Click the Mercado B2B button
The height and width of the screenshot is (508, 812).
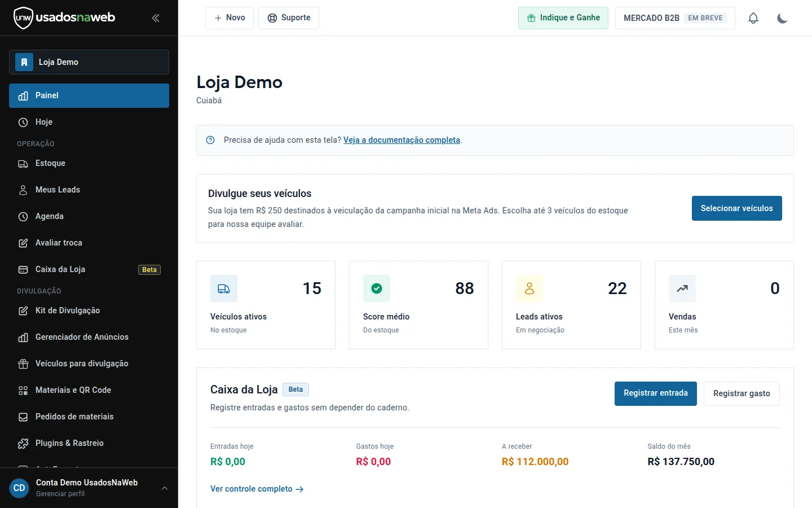coord(675,18)
